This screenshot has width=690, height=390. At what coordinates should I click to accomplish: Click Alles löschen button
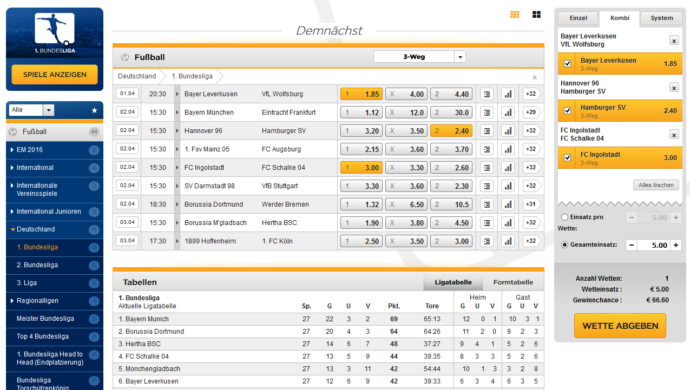tap(656, 185)
